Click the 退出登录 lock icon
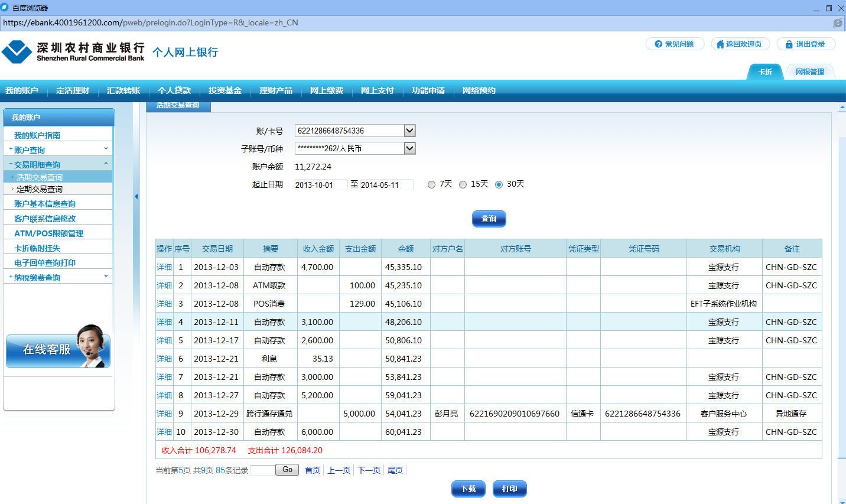The image size is (846, 504). 789,44
